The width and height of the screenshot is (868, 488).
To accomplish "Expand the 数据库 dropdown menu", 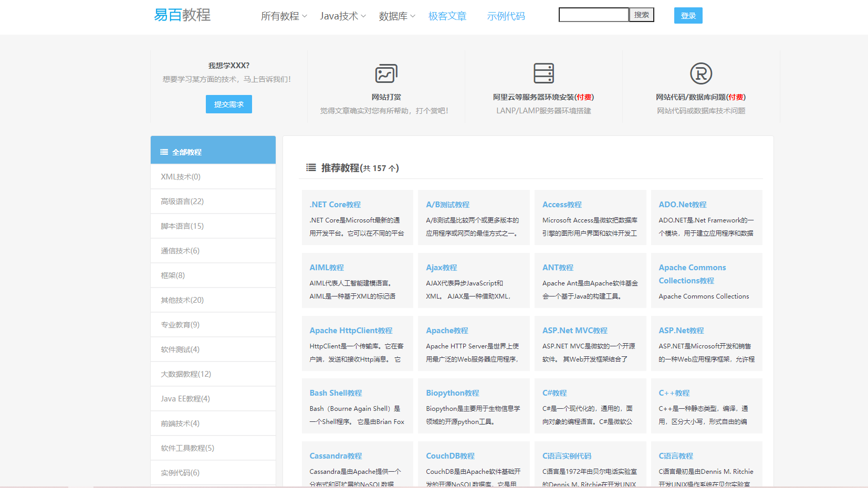I will click(397, 16).
